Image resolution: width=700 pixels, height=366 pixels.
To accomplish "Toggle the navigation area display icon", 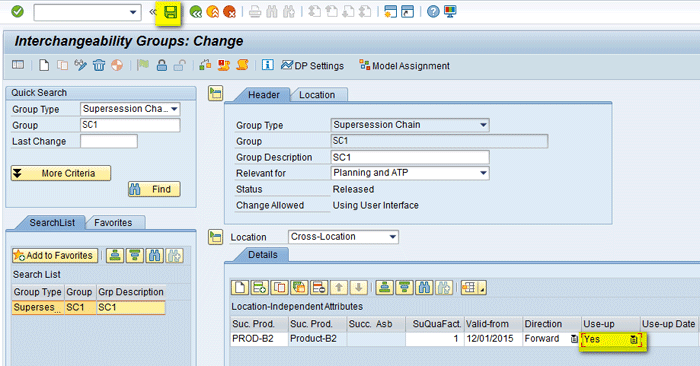I will click(18, 65).
